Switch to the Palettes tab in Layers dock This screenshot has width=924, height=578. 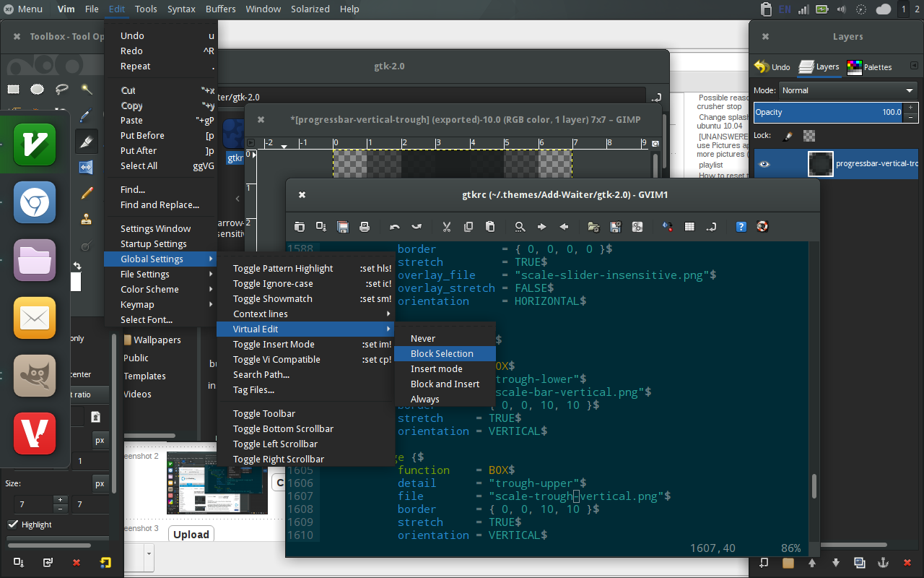(x=870, y=66)
